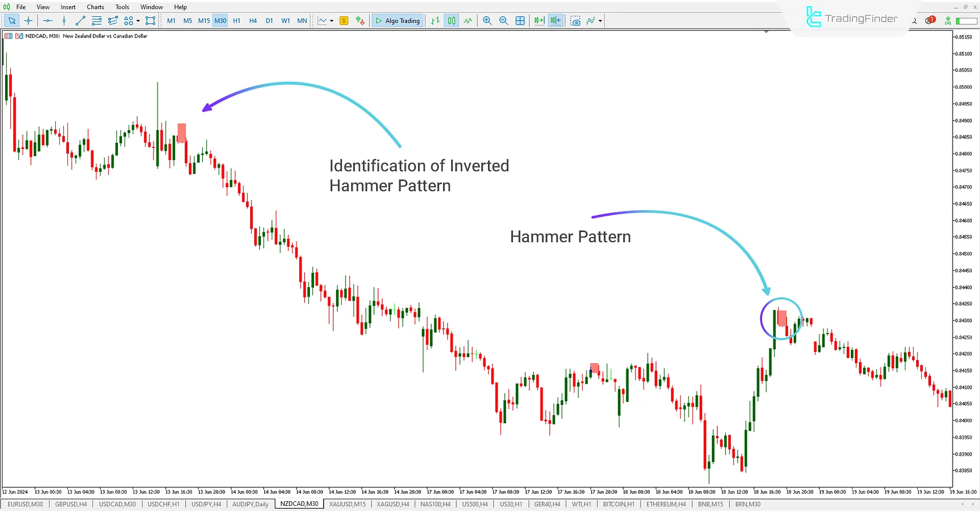This screenshot has width=980, height=511.
Task: Open the Charts menu
Action: [x=95, y=7]
